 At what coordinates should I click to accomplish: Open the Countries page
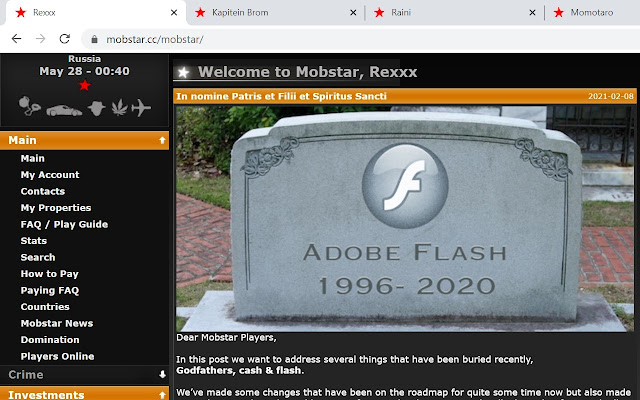tap(45, 307)
